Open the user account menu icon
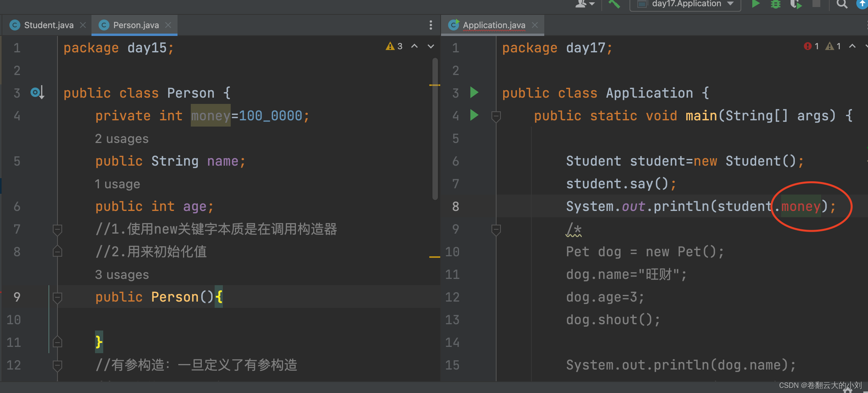 pos(584,4)
